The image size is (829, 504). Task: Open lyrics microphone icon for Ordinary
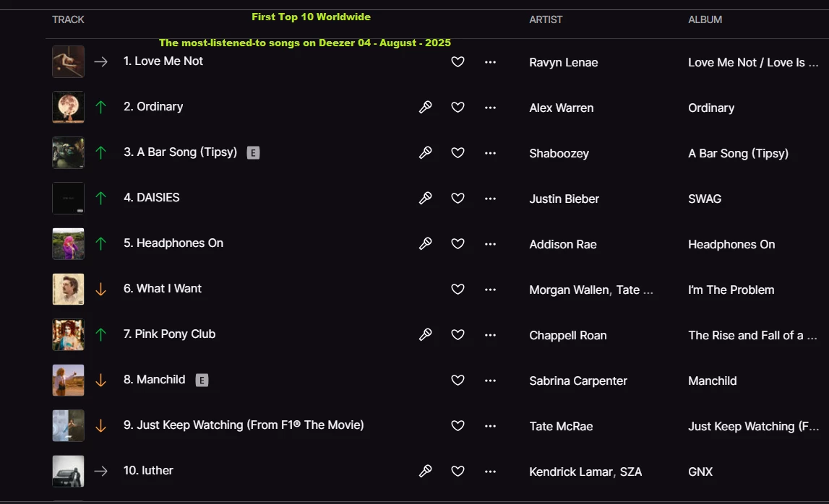[426, 108]
